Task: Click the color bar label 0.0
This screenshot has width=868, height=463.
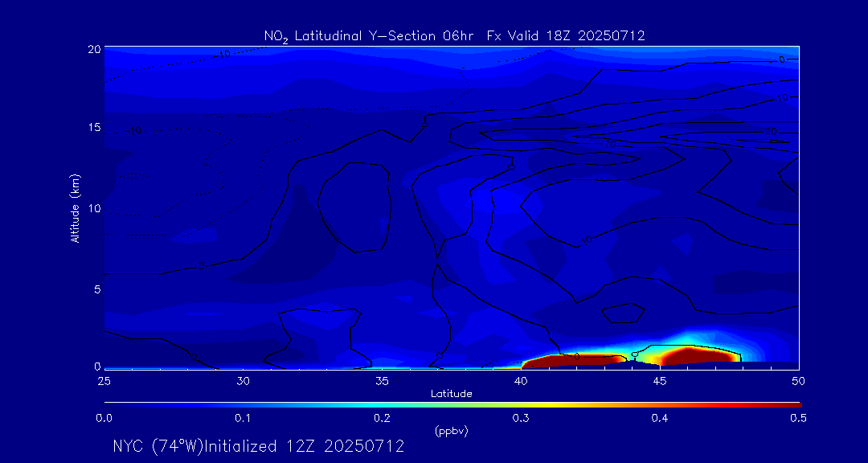Action: pyautogui.click(x=104, y=419)
